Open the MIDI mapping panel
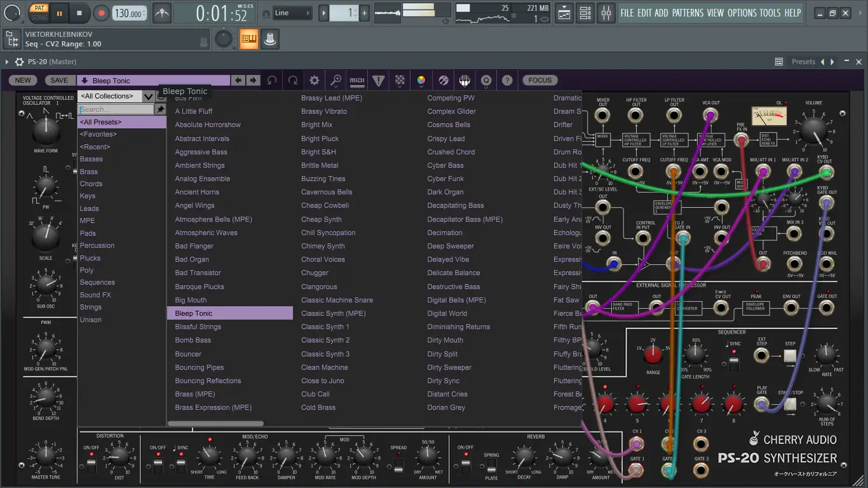 pyautogui.click(x=357, y=81)
